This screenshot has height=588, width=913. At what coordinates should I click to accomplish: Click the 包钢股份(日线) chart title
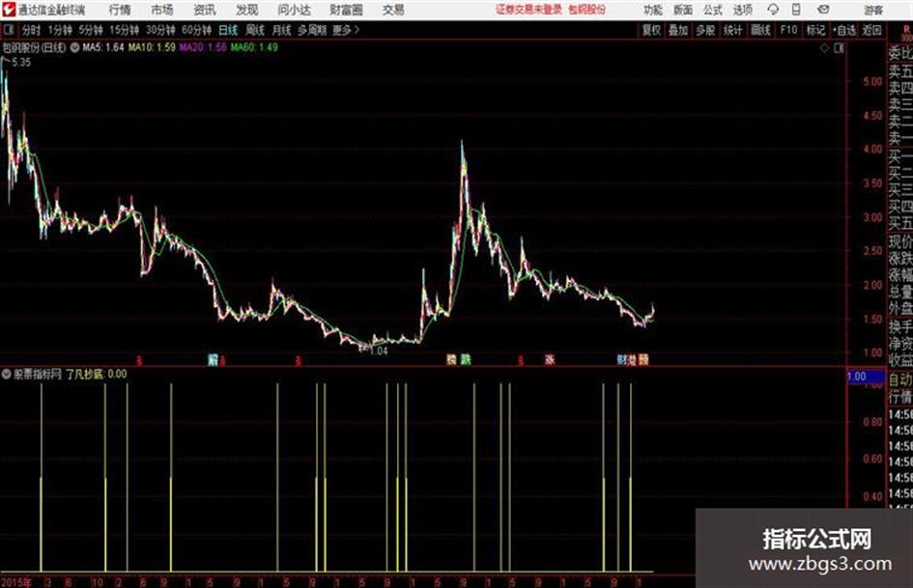point(35,47)
